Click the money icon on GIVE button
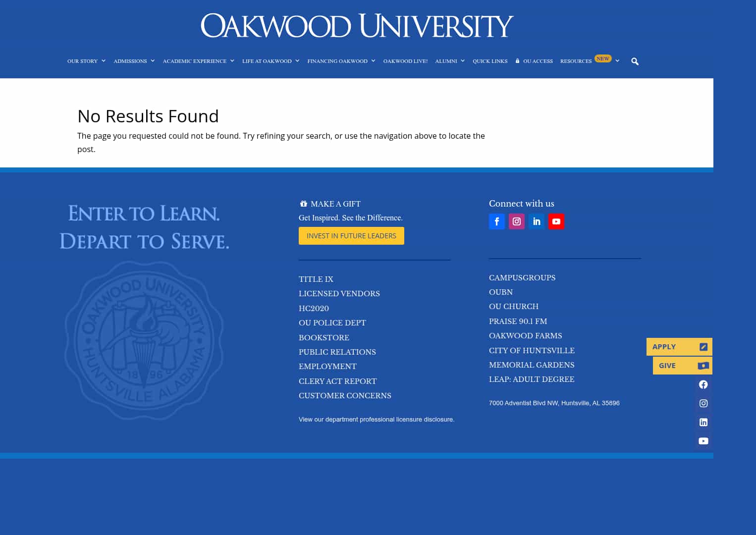756x535 pixels. point(703,366)
